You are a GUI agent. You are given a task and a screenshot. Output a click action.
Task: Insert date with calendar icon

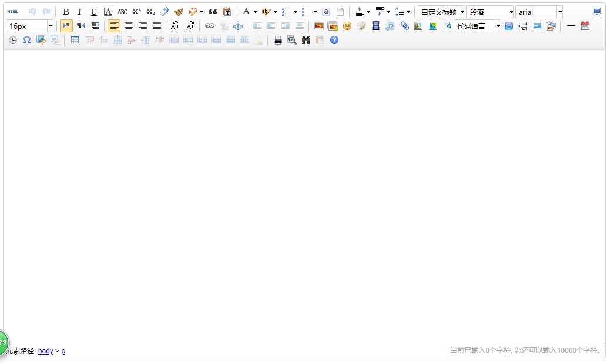coord(585,26)
